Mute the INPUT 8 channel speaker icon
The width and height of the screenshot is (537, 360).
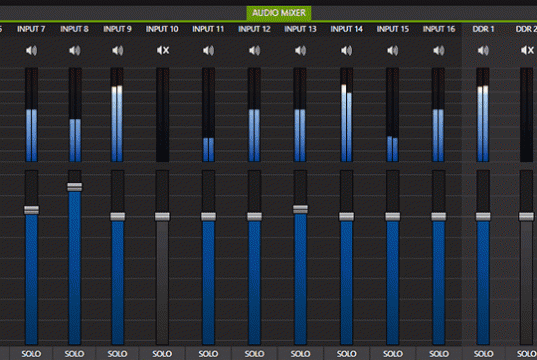pyautogui.click(x=75, y=51)
